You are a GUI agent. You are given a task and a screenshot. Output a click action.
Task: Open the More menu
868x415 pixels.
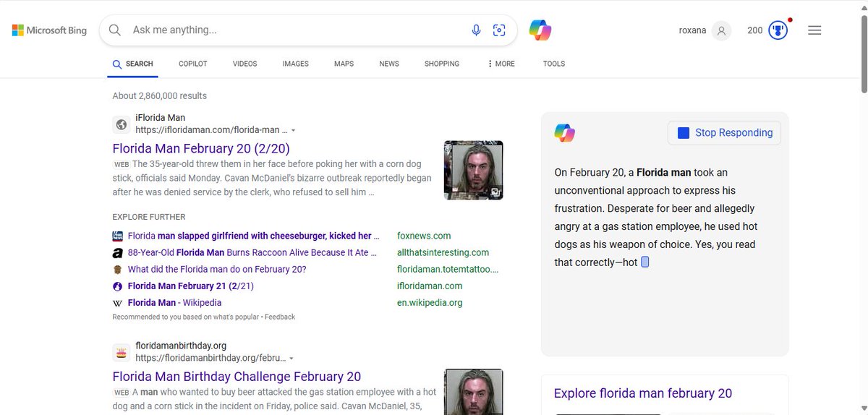(x=501, y=64)
